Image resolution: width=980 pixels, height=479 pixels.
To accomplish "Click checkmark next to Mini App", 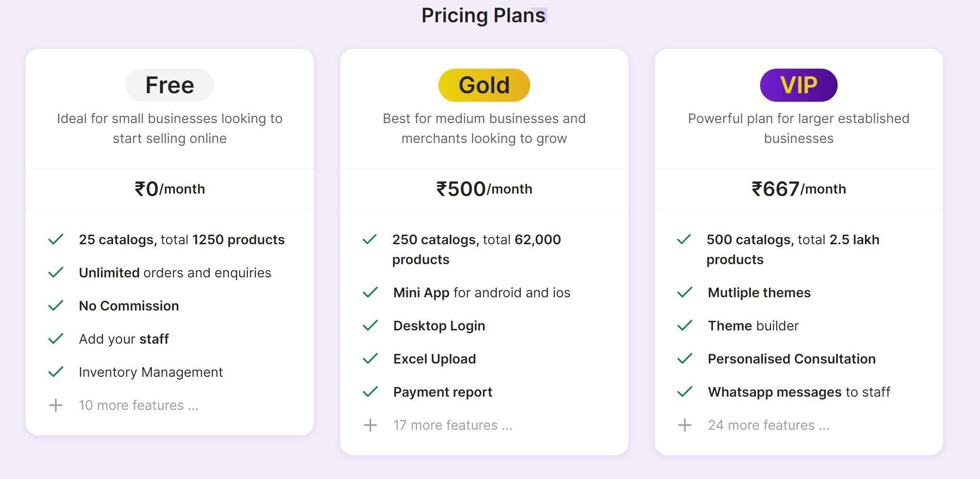I will coord(370,293).
